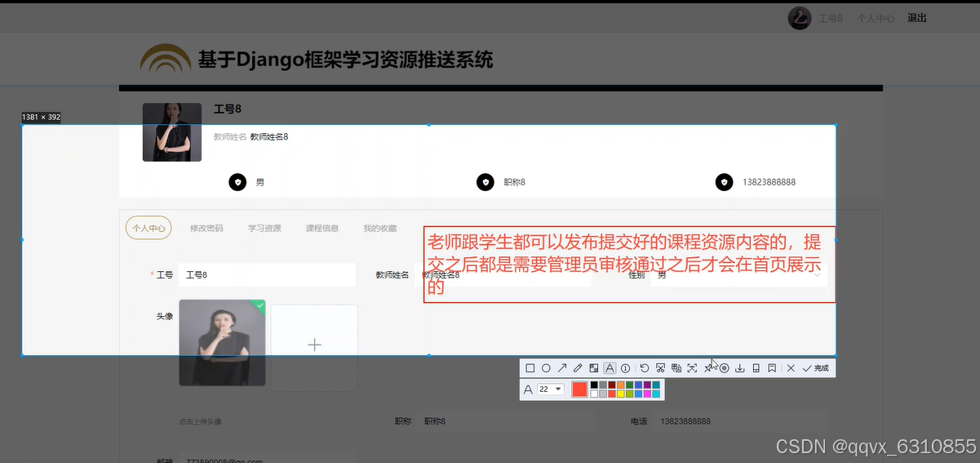The image size is (980, 463).
Task: Pick the dark gray color swatch
Action: [x=603, y=385]
